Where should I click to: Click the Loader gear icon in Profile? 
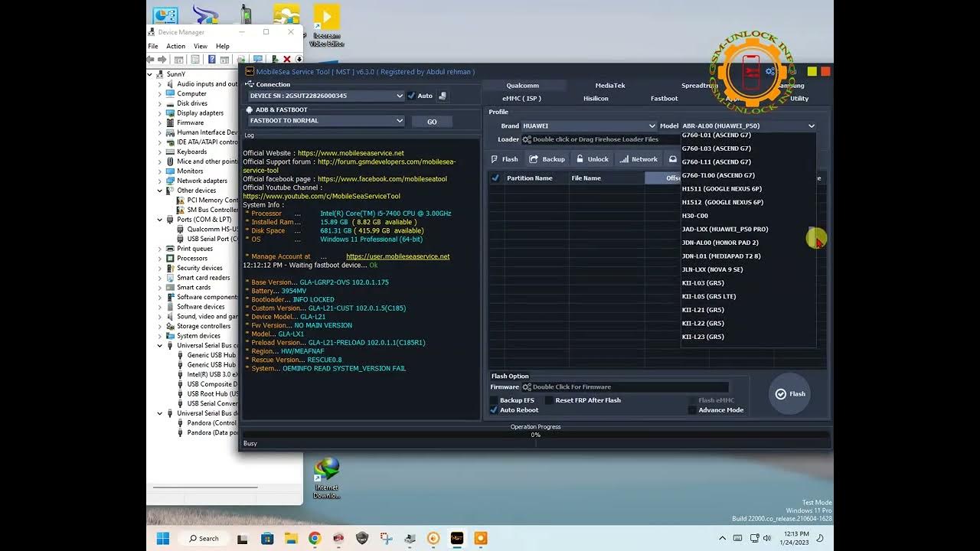(527, 139)
